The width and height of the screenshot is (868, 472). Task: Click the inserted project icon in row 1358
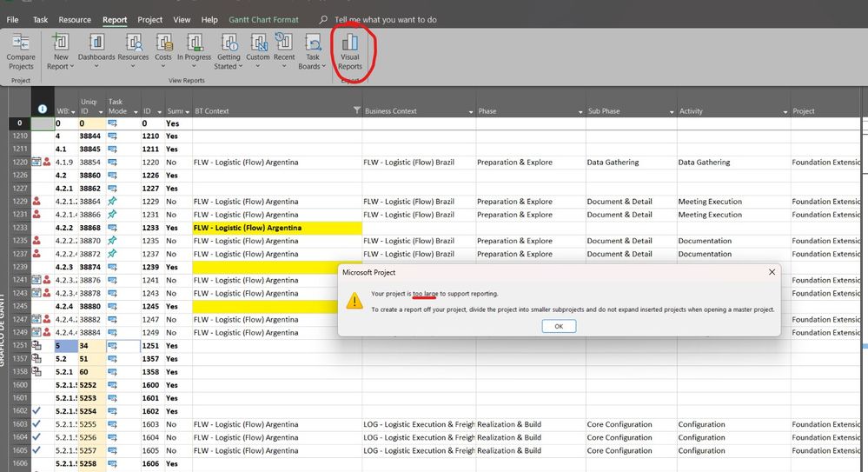(x=36, y=371)
